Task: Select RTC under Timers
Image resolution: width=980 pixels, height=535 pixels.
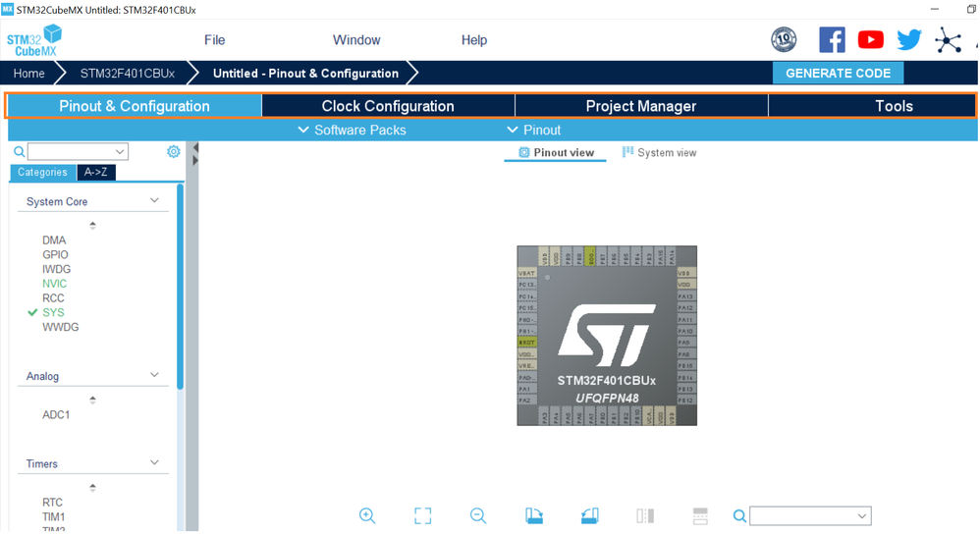Action: coord(52,502)
